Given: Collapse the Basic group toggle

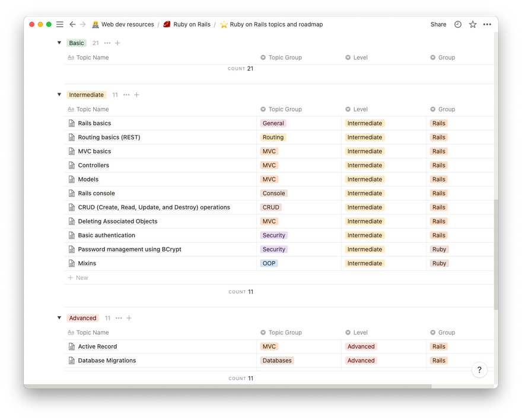Looking at the screenshot, I should click(59, 43).
